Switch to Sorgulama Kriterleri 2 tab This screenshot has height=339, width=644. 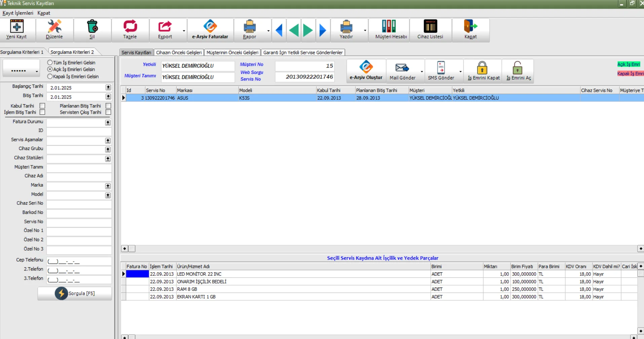point(72,52)
